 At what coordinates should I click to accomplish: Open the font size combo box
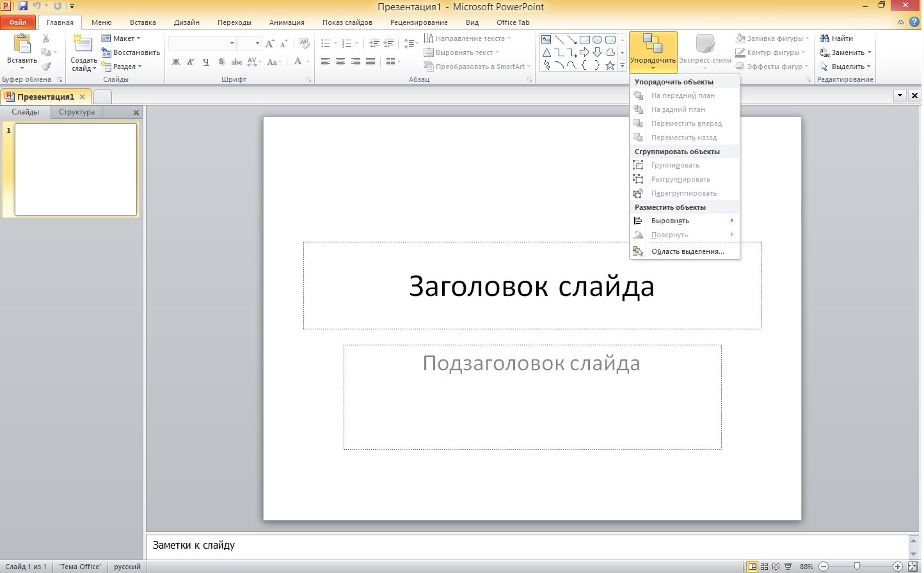(x=249, y=43)
